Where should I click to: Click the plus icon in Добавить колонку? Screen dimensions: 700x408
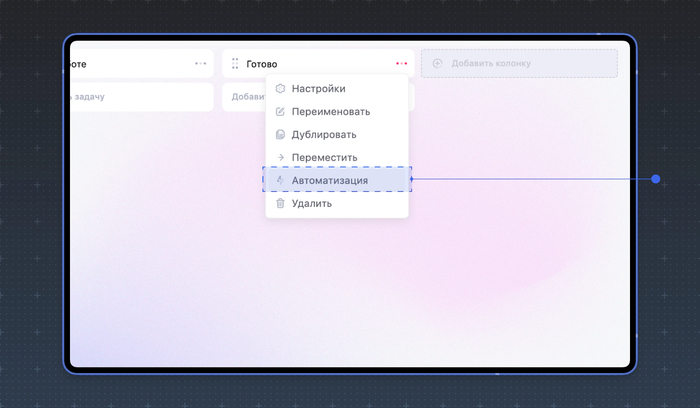click(437, 63)
